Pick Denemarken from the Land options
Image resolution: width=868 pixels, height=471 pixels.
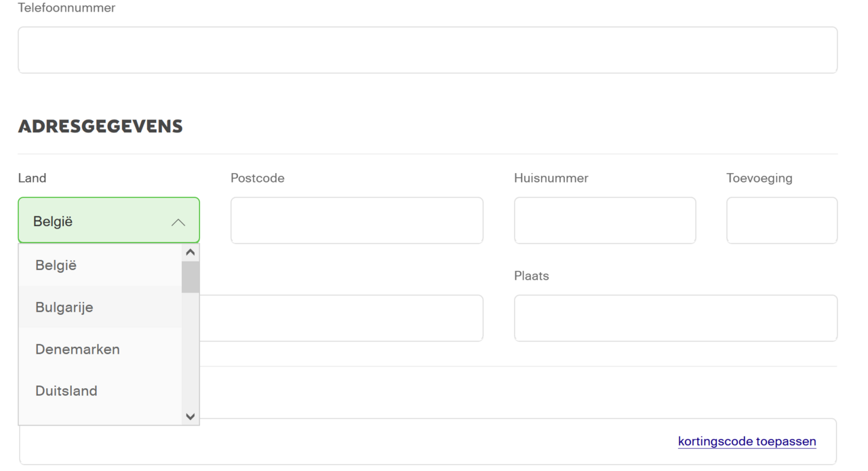[x=77, y=350]
